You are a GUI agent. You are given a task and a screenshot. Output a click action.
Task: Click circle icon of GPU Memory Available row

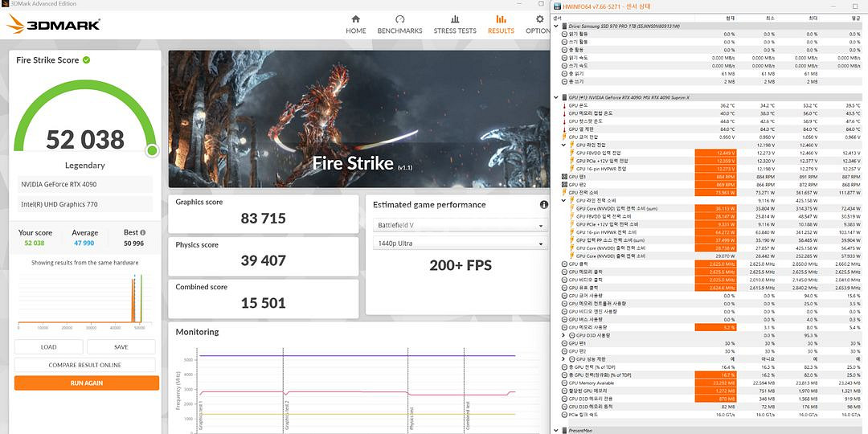[x=564, y=383]
